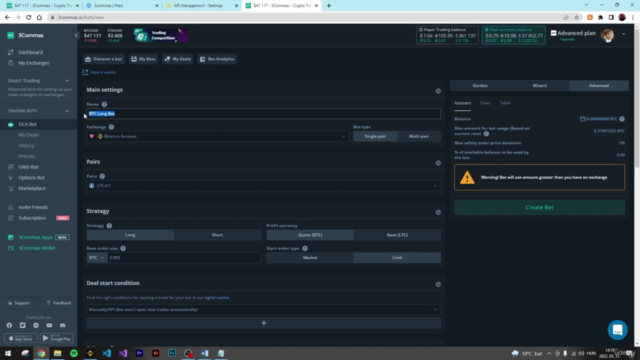Click the help icon beside Strategy label
640x360 pixels.
109,226
